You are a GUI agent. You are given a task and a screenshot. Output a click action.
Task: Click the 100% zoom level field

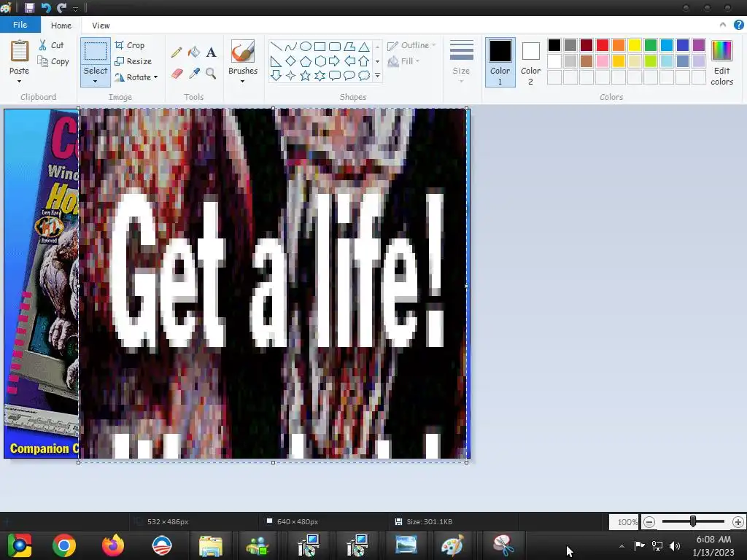(624, 522)
